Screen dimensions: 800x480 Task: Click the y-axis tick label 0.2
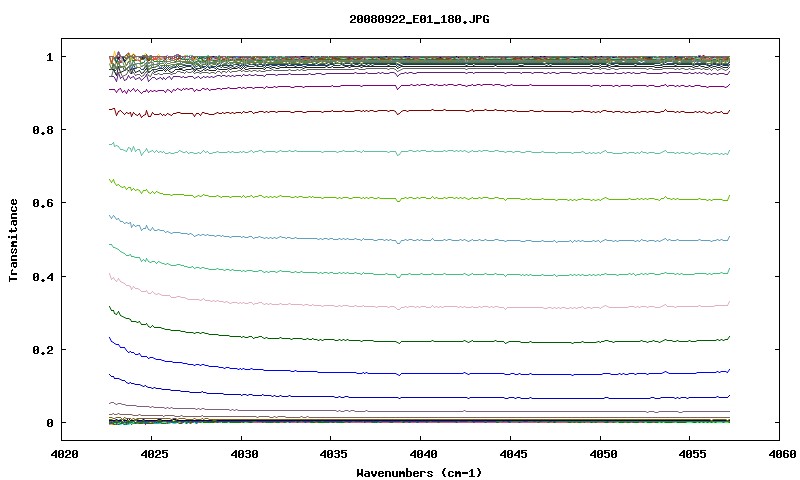[x=43, y=350]
